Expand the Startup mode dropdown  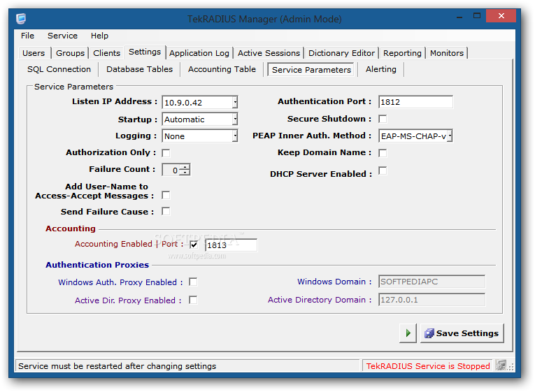[x=235, y=119]
